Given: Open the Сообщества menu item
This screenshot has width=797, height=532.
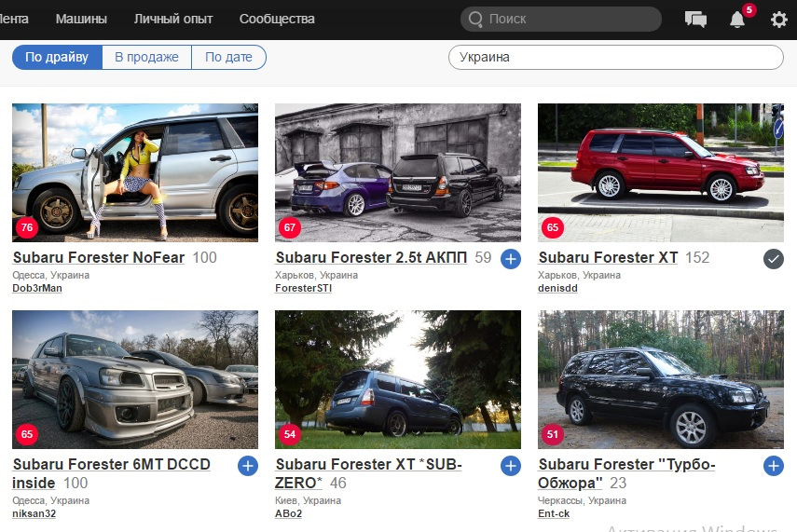Looking at the screenshot, I should 277,20.
